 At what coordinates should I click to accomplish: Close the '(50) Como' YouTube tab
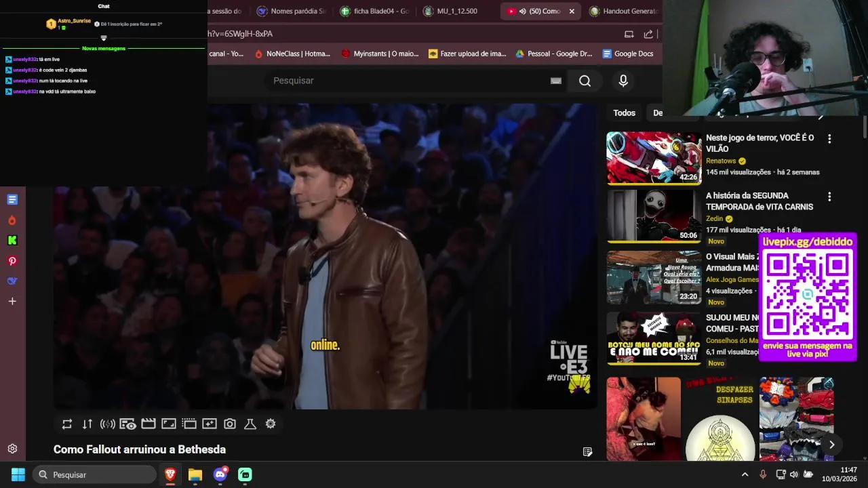click(x=572, y=12)
